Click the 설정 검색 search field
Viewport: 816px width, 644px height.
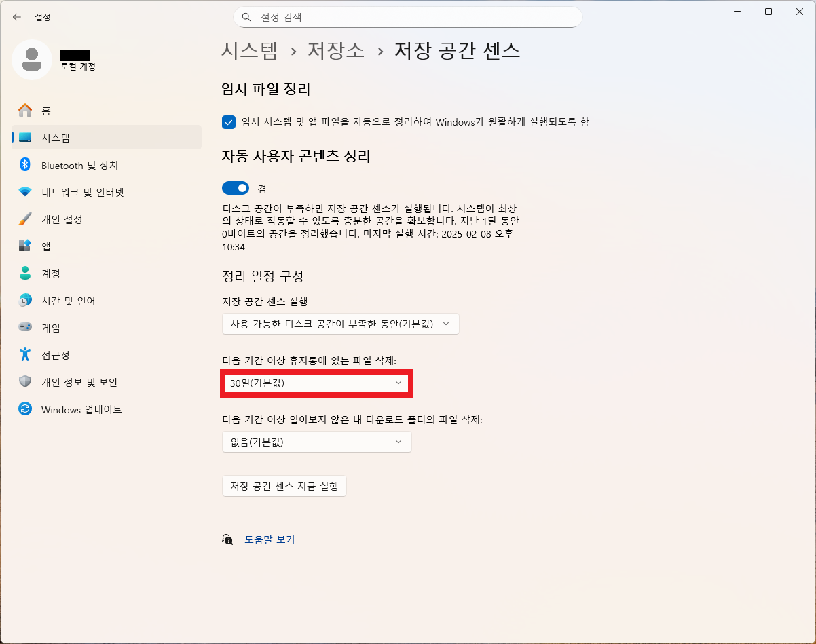coord(408,17)
